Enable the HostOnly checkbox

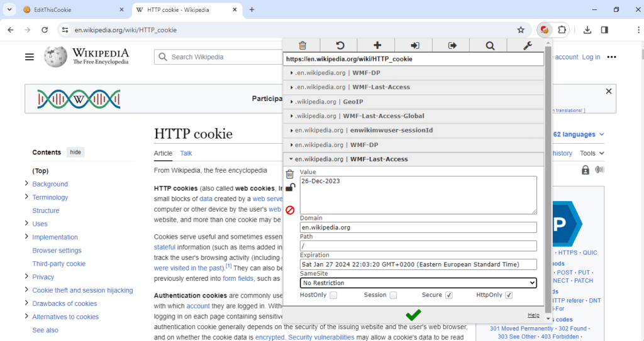[x=333, y=295]
